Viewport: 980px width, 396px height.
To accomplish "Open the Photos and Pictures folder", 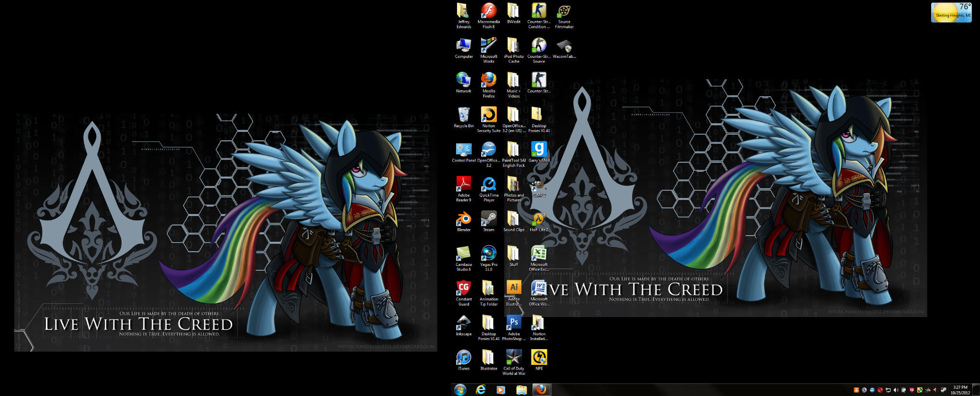I will [513, 189].
